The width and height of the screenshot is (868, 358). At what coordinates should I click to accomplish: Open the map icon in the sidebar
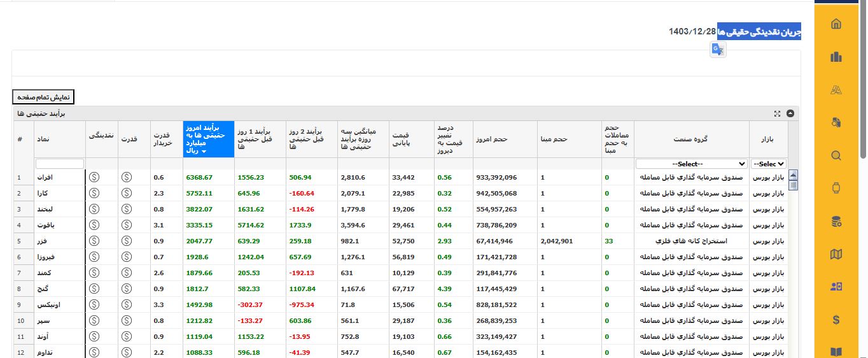[836, 254]
